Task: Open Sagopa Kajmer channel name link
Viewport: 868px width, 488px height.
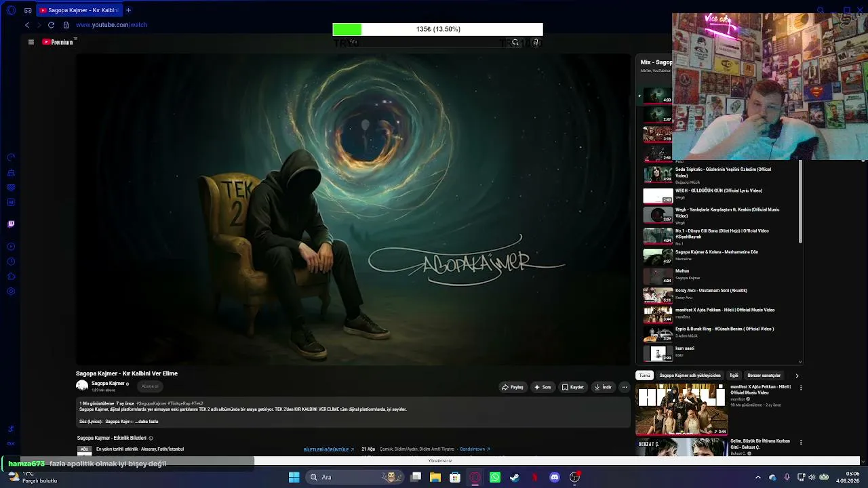Action: point(108,384)
